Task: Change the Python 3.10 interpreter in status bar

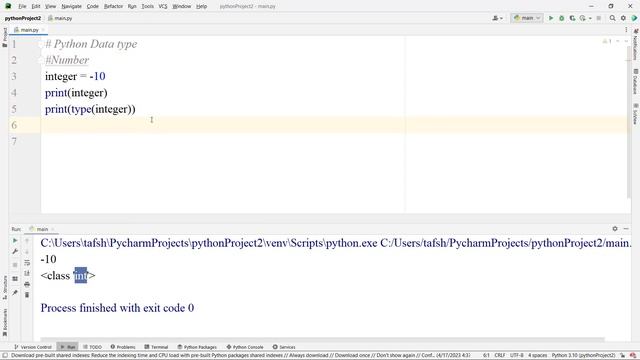Action: coord(583,356)
